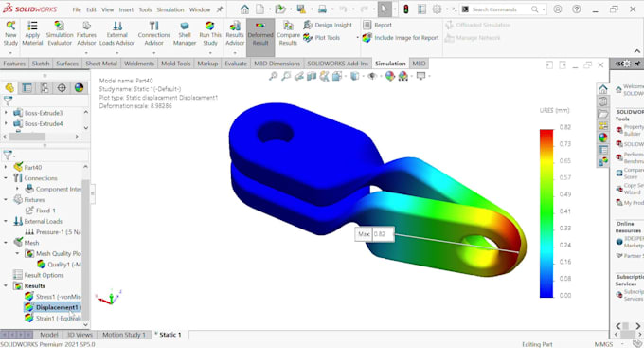Select the DisplayManager color sphere tab
This screenshot has height=348, width=644.
tap(79, 87)
